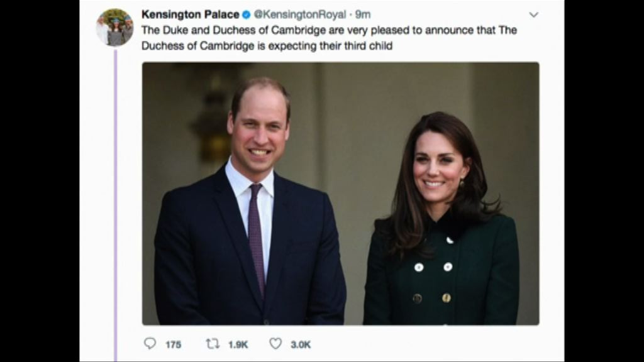Screen dimensions: 644x362
Task: Select the retweet icon to share the tweet
Action: [212, 344]
